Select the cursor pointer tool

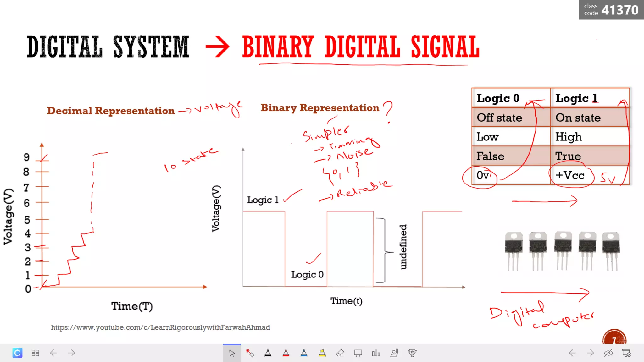(232, 353)
